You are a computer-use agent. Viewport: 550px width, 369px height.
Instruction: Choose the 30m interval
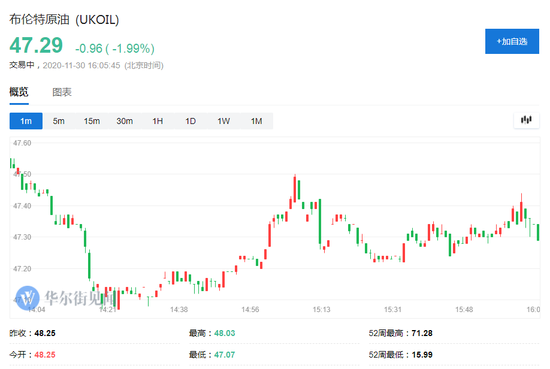[125, 121]
